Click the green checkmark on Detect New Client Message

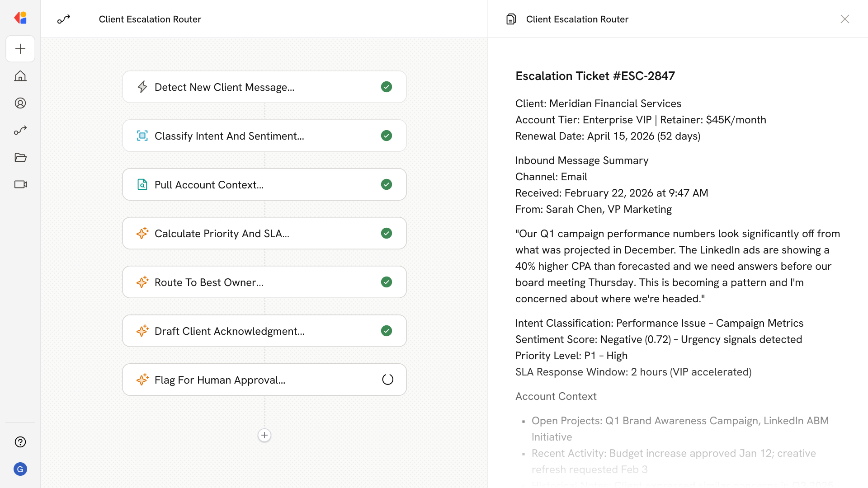coord(387,87)
